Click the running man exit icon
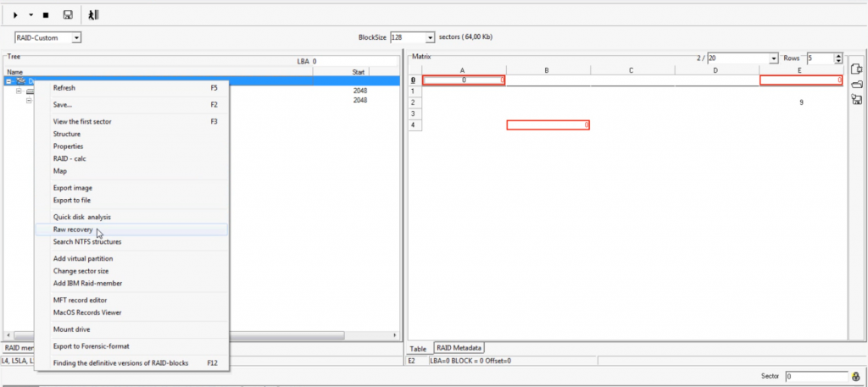Viewport: 868px width, 387px height. click(x=93, y=15)
